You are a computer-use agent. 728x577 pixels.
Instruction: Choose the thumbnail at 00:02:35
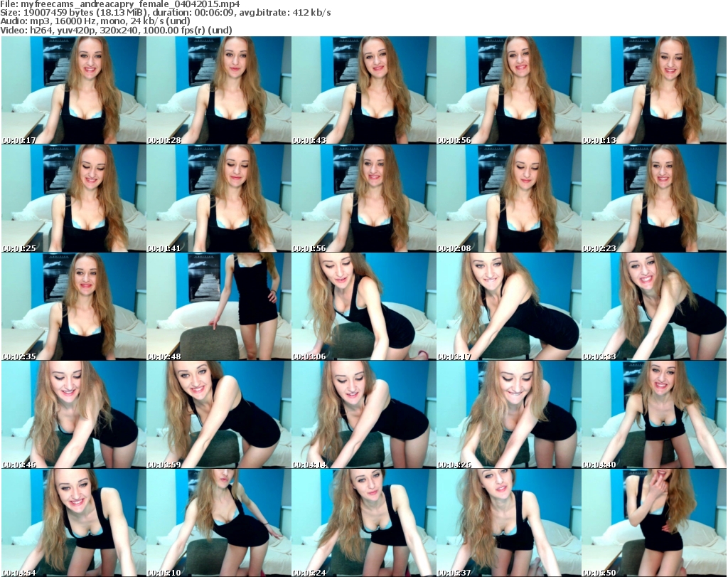tap(73, 307)
